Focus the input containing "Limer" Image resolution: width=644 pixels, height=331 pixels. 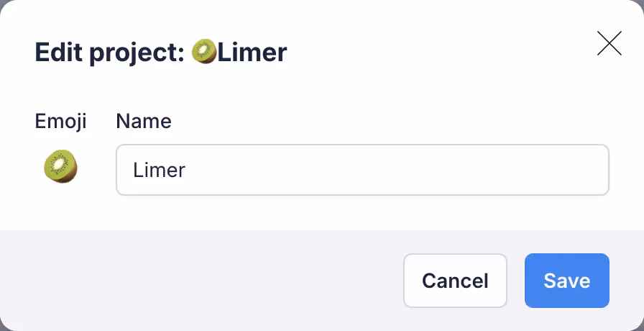pyautogui.click(x=362, y=170)
